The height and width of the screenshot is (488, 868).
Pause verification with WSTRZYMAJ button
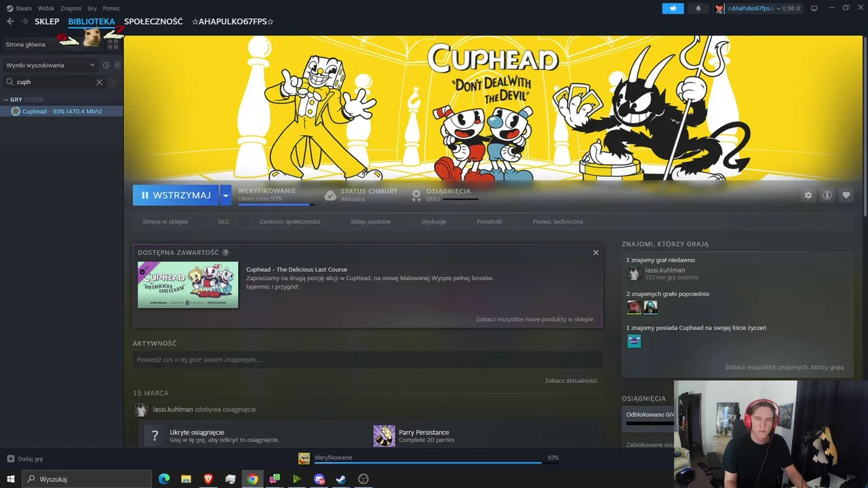tap(176, 195)
